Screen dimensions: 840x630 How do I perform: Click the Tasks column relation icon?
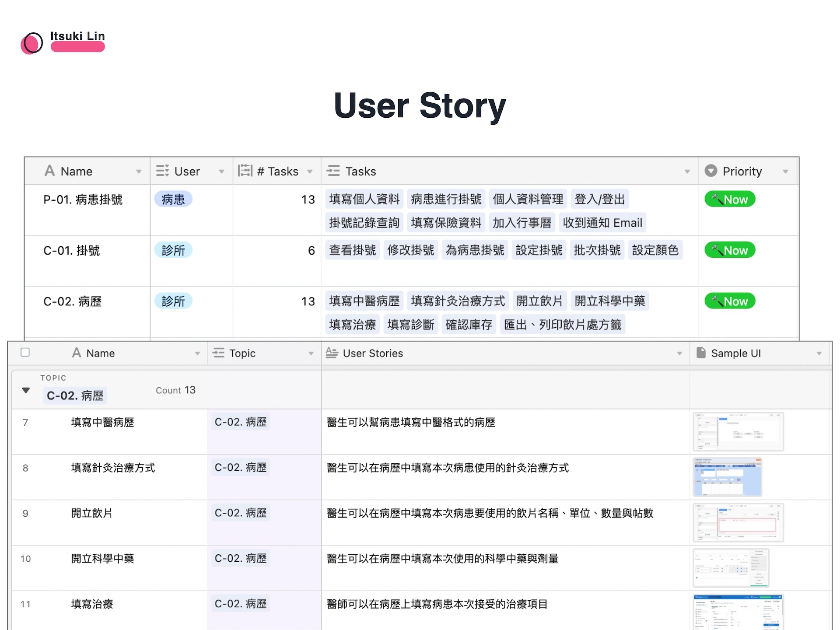click(x=333, y=171)
